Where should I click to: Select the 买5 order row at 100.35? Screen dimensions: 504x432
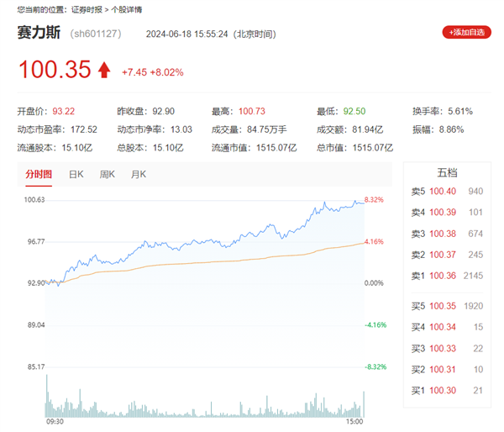[449, 307]
